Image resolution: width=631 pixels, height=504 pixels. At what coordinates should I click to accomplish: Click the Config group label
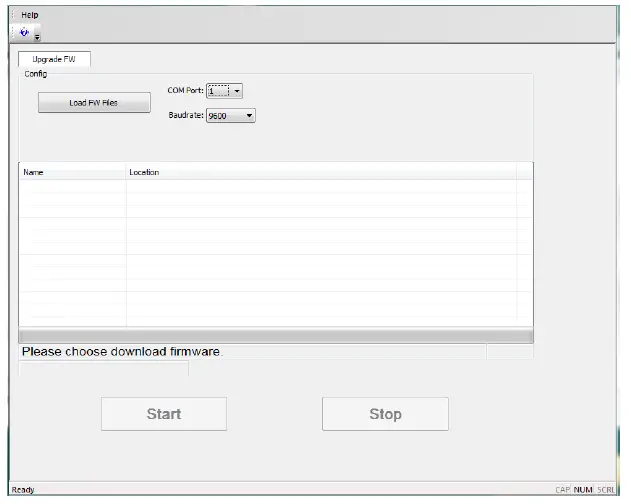35,74
